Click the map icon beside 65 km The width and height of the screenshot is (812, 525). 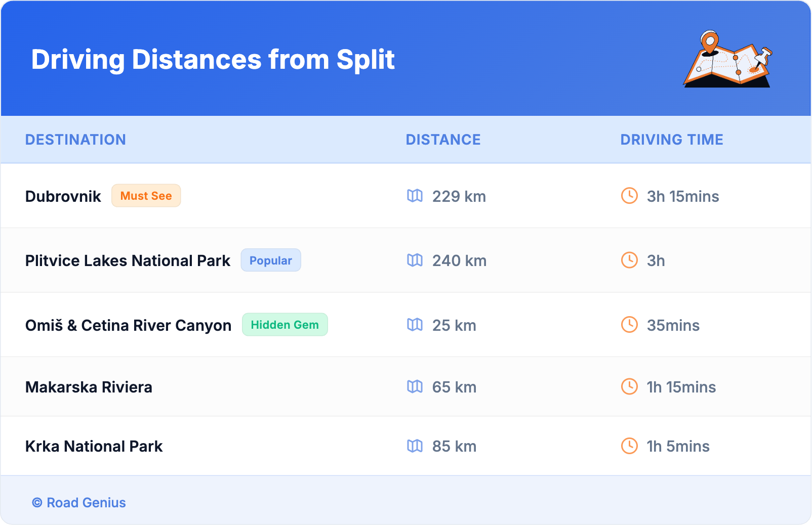point(415,387)
